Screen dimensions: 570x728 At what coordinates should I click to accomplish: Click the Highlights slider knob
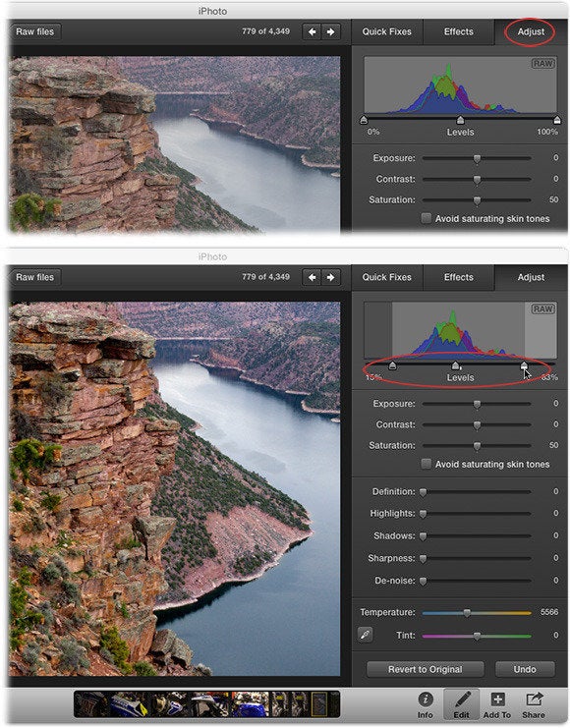(x=424, y=514)
